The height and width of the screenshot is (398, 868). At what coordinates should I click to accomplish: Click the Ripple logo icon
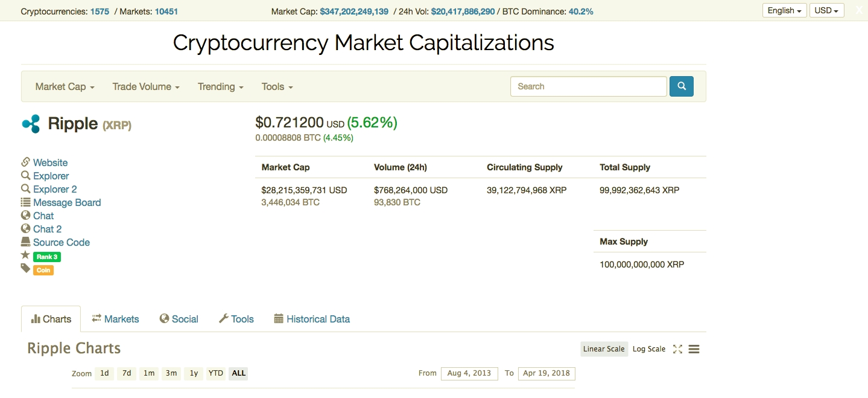[31, 123]
